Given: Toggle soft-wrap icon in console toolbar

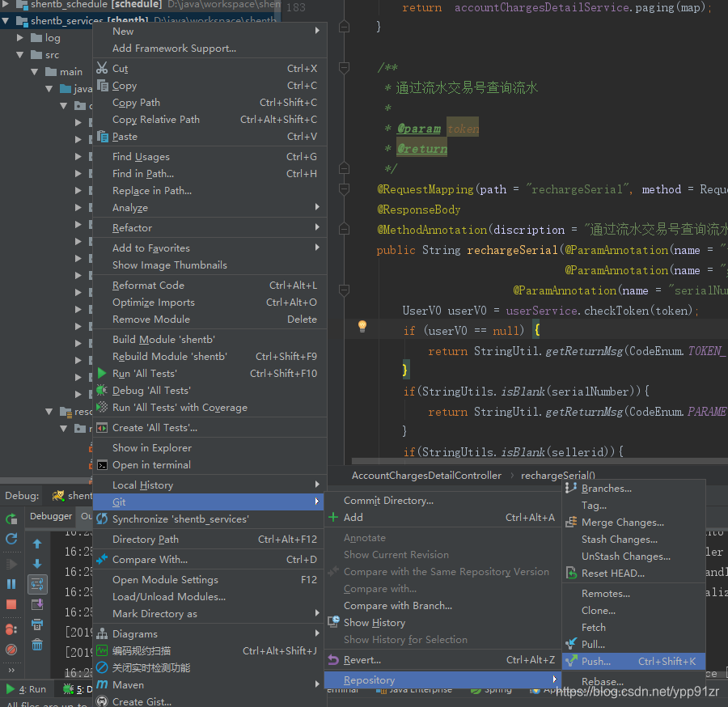Looking at the screenshot, I should 37,584.
